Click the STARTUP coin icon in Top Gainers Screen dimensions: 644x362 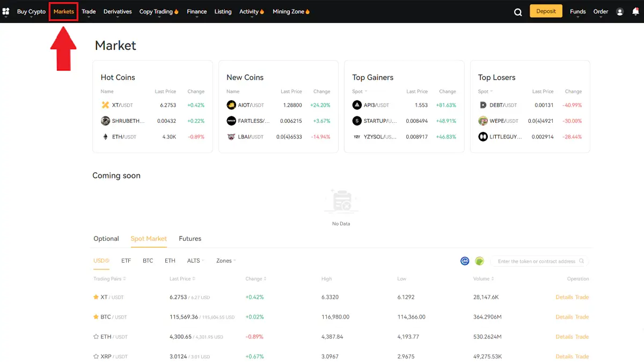pos(357,121)
